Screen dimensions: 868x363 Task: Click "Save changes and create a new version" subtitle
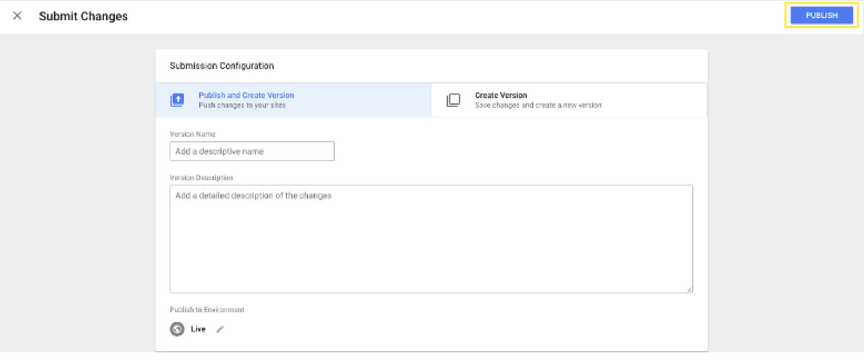pyautogui.click(x=538, y=106)
